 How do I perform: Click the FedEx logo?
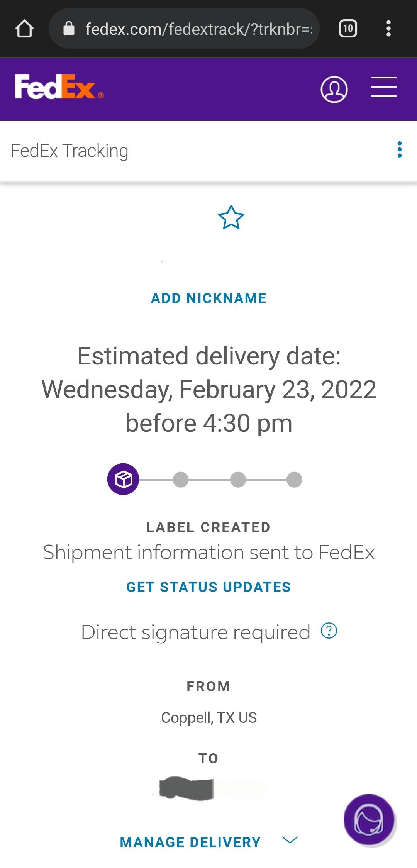coord(59,87)
